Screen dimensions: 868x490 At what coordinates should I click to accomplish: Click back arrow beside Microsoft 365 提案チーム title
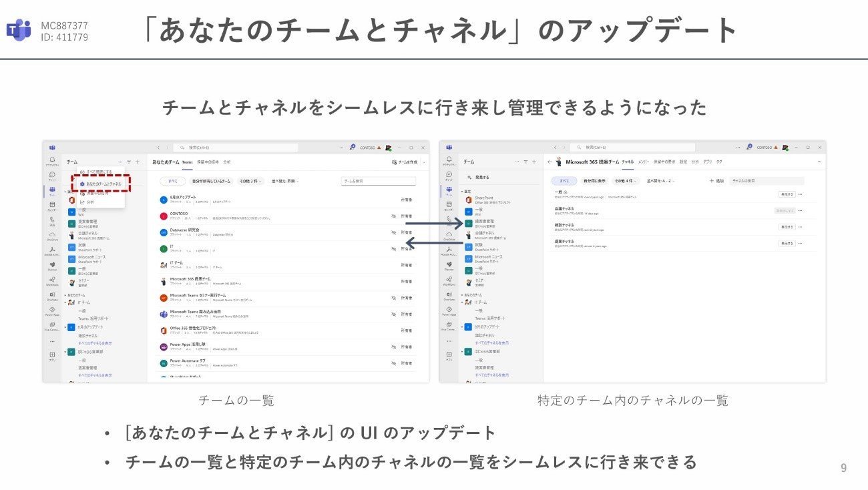point(550,162)
